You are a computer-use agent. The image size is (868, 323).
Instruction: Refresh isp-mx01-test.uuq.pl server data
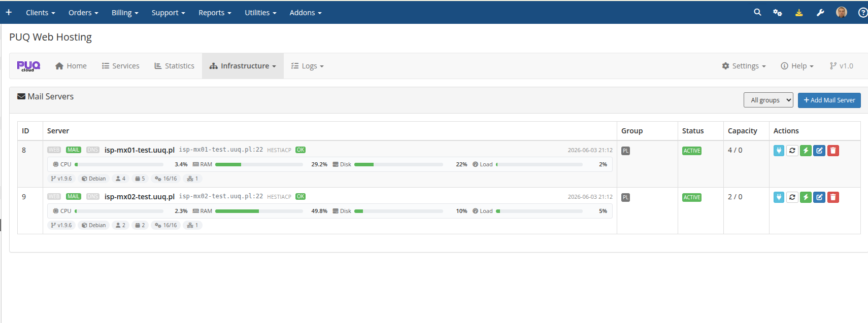[x=792, y=151]
